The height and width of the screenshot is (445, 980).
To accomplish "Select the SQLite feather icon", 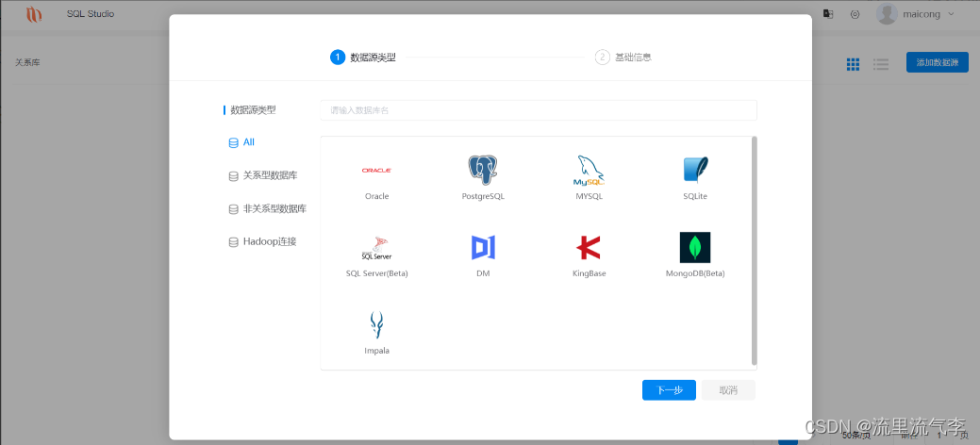I will [x=695, y=170].
